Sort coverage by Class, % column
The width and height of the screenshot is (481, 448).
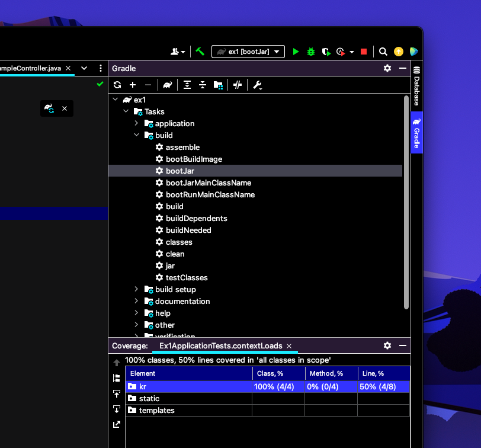(x=278, y=373)
